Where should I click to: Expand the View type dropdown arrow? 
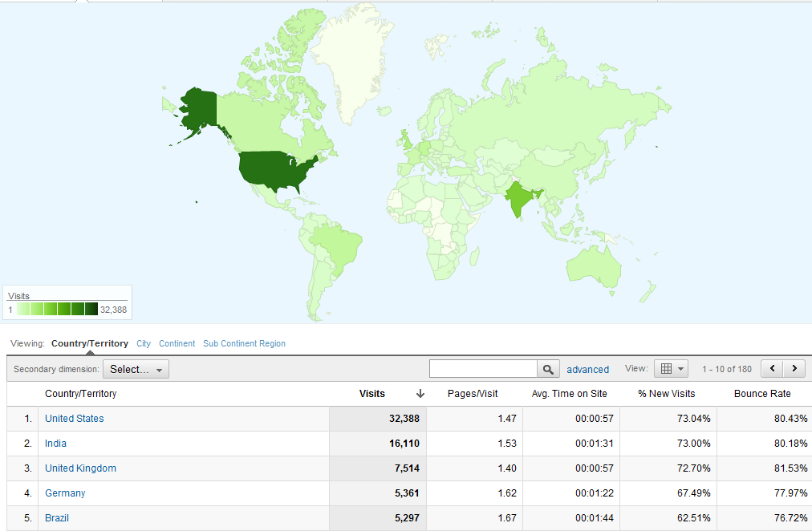[x=682, y=369]
